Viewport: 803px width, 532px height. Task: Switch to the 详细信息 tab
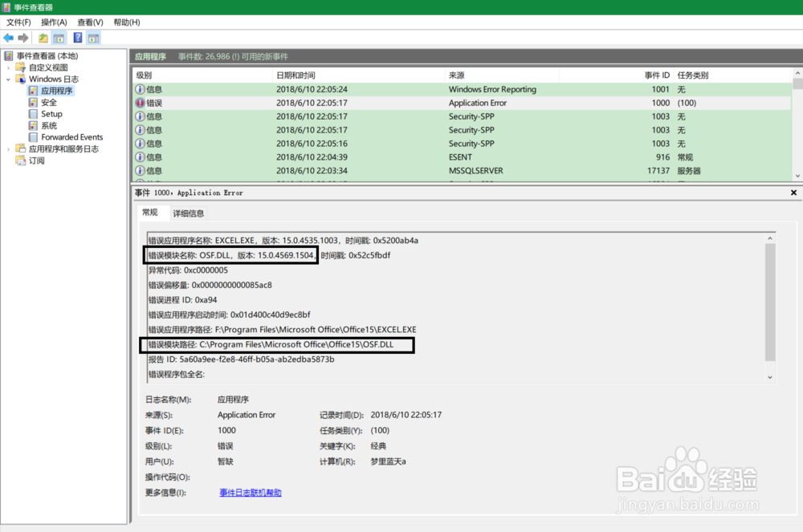pos(189,213)
